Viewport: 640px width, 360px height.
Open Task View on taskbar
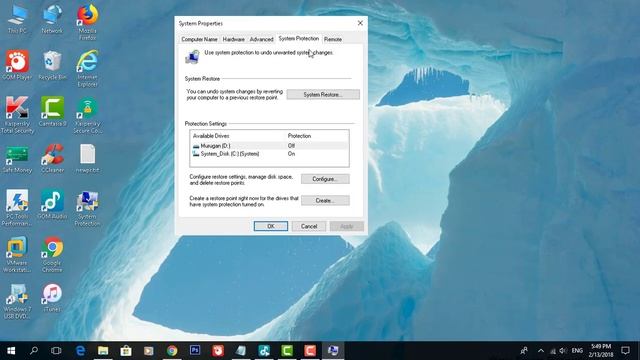[56, 351]
